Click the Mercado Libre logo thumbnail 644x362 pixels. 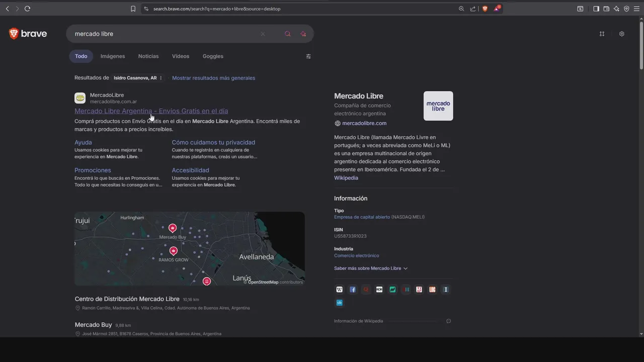coord(438,106)
